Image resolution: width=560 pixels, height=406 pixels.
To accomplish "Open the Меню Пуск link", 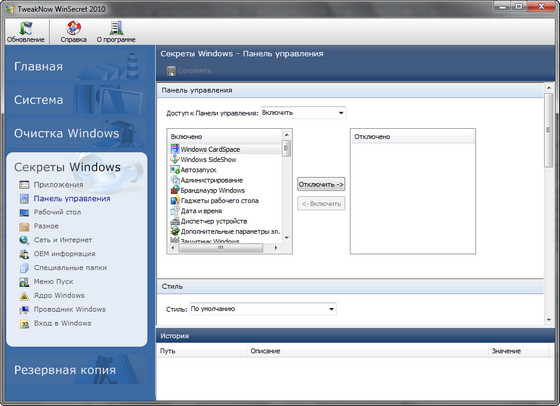I will [54, 281].
